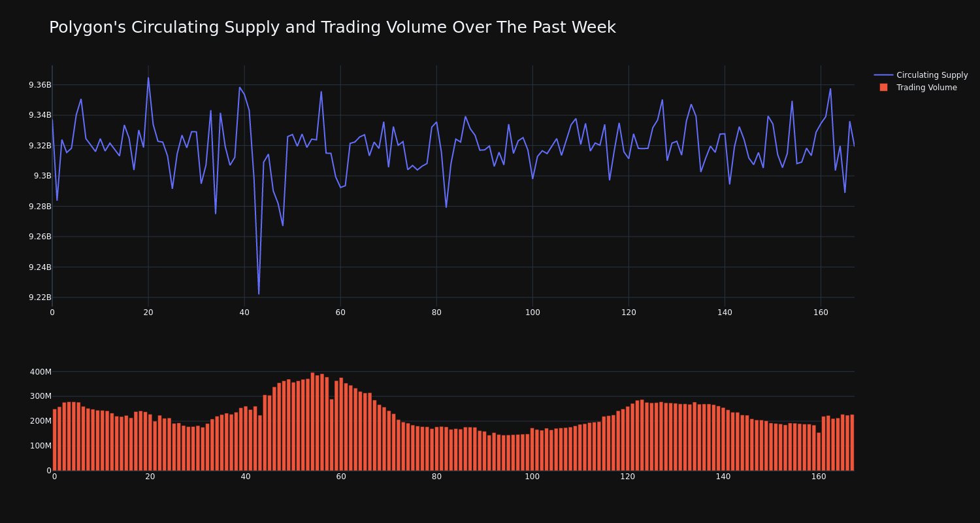Toggle Trading Volume legend entry
The image size is (980, 523).
tap(921, 88)
